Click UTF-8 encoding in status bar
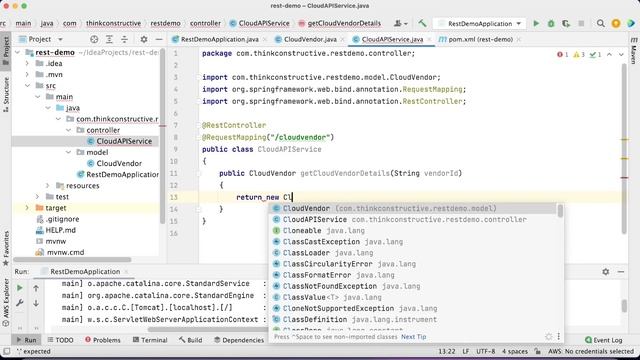The image size is (640, 360). click(x=485, y=351)
